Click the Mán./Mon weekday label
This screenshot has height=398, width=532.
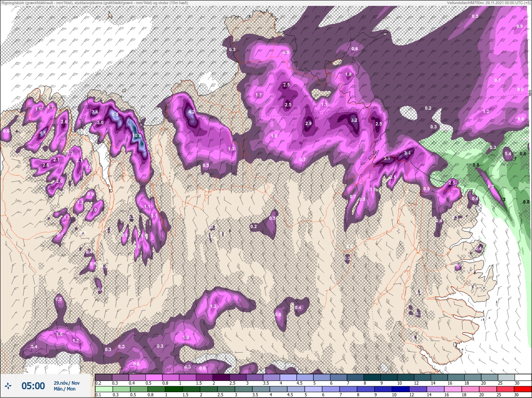tap(64, 389)
